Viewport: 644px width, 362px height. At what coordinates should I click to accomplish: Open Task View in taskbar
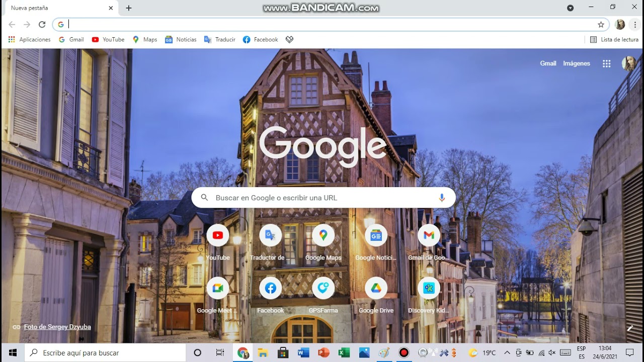(220, 352)
